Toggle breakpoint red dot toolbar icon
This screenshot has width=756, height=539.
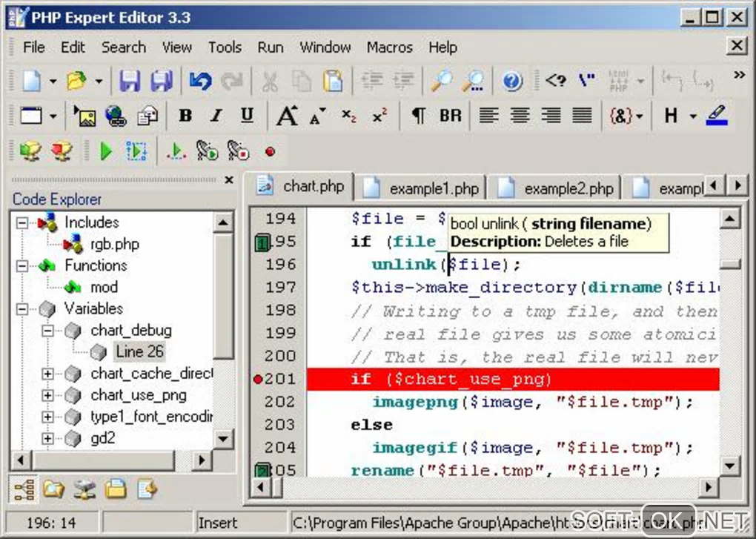tap(270, 152)
